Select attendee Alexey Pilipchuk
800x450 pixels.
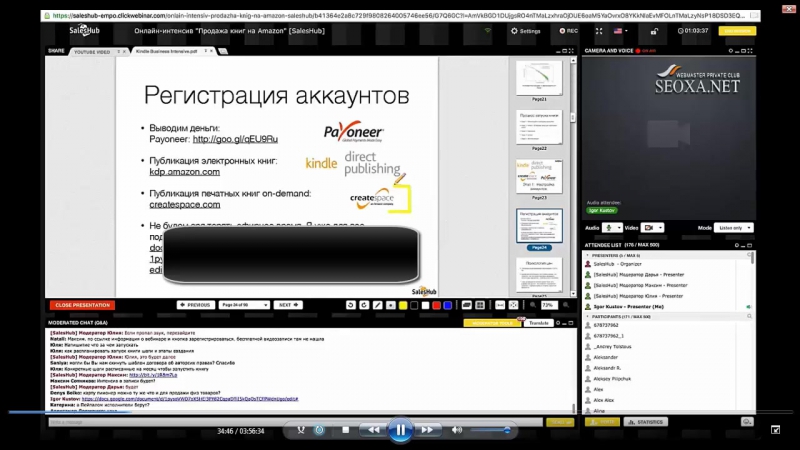pyautogui.click(x=612, y=379)
